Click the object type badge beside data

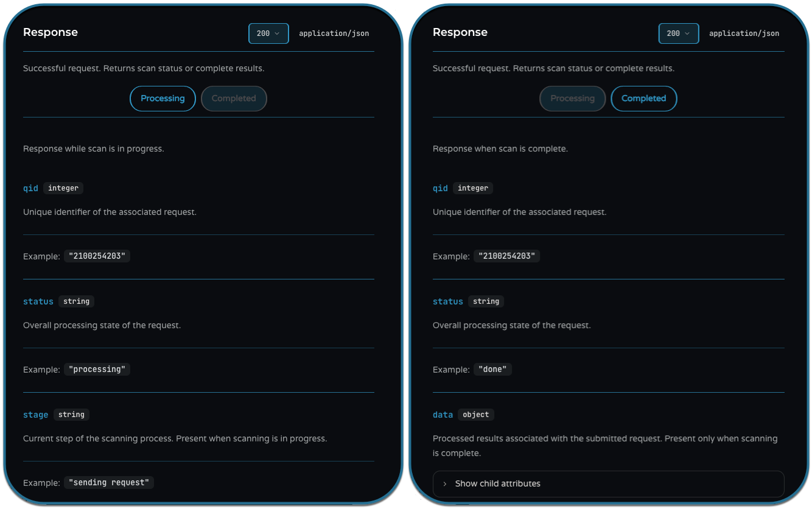475,415
